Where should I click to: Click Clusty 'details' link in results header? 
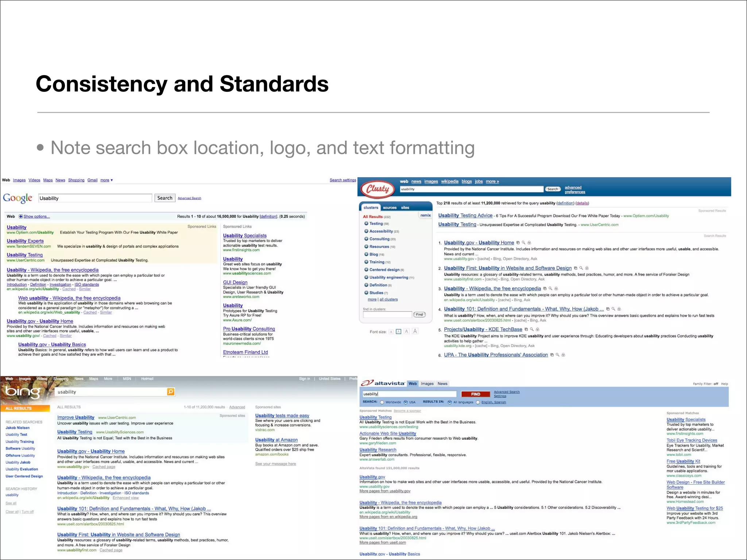(582, 203)
